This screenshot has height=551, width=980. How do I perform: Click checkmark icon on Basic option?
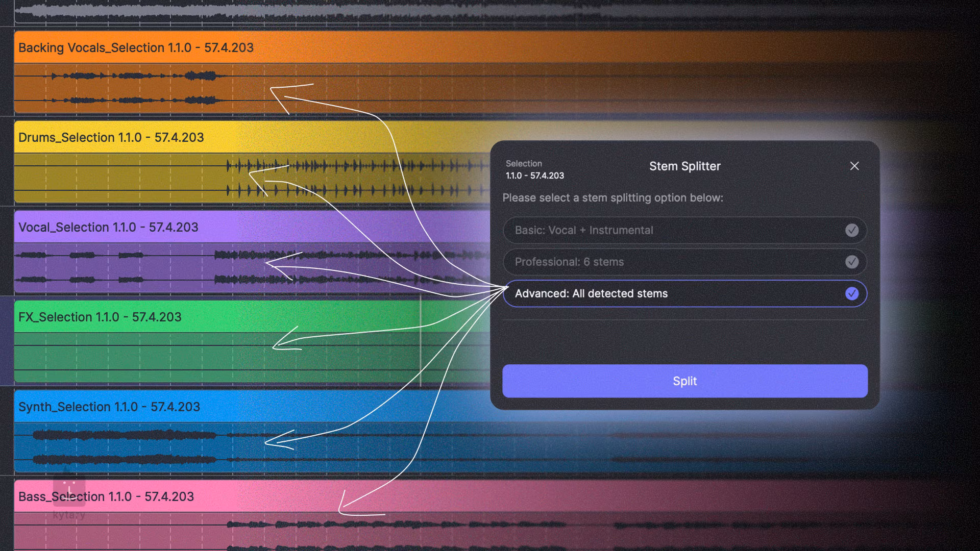point(851,230)
